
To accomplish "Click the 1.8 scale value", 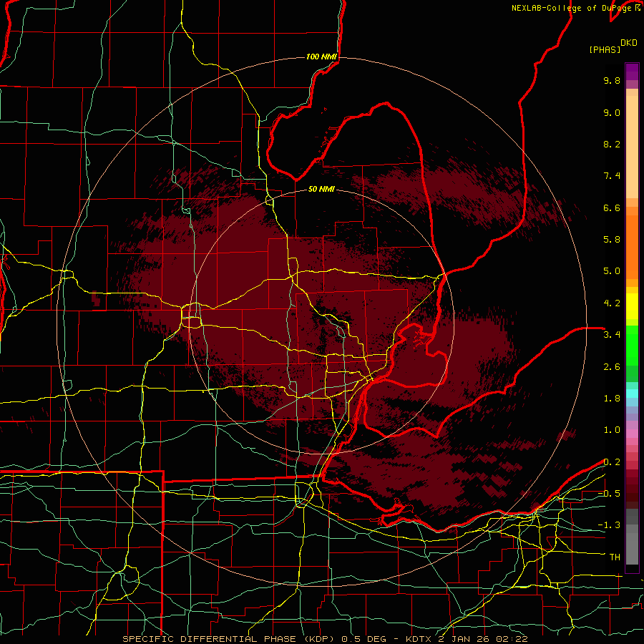I will [x=612, y=399].
